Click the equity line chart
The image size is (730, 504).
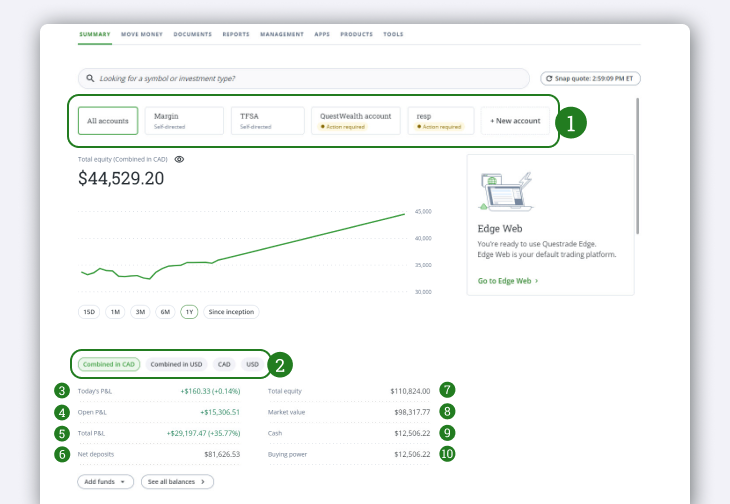(x=243, y=247)
